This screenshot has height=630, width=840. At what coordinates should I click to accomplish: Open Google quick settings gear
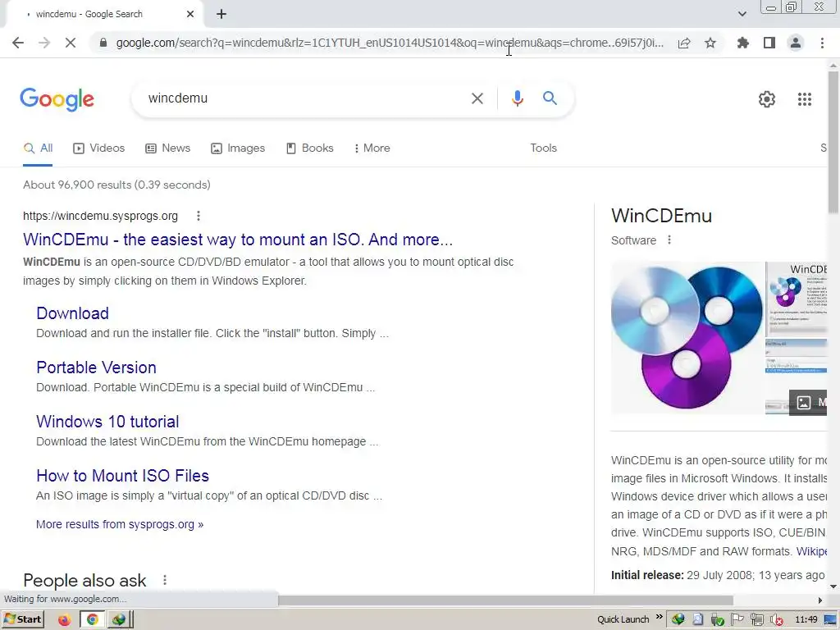pos(767,99)
